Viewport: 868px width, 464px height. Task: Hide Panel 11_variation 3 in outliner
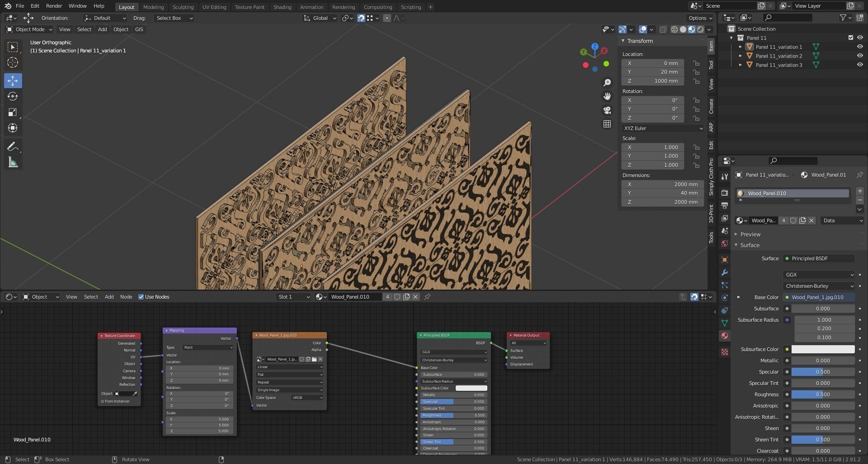pos(860,65)
